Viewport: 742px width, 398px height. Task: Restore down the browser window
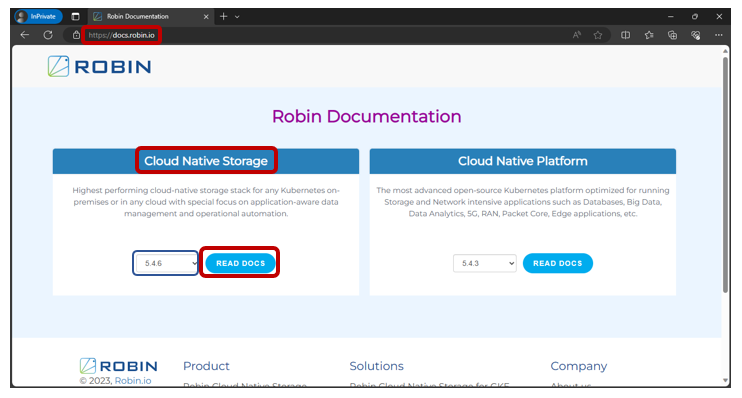(695, 17)
